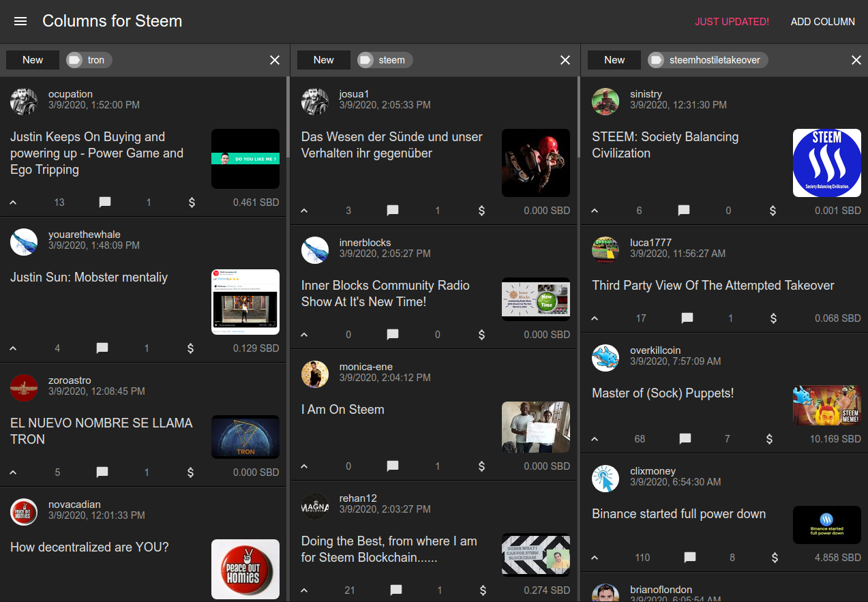The image size is (868, 602).
Task: Open post 'How decentralized are YOU?'
Action: pos(89,547)
